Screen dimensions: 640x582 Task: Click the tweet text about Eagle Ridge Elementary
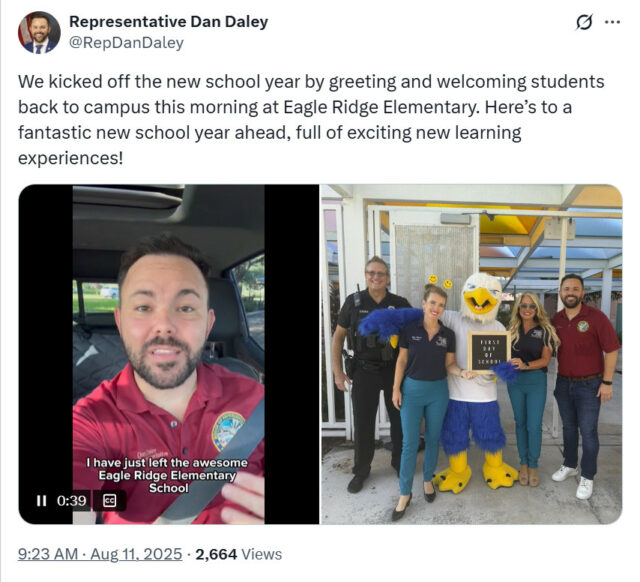click(311, 120)
